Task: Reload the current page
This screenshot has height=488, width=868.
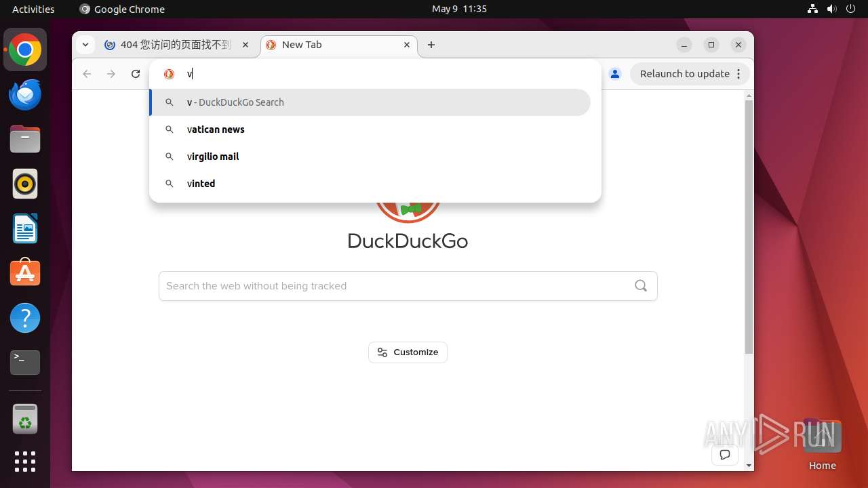Action: pyautogui.click(x=136, y=74)
